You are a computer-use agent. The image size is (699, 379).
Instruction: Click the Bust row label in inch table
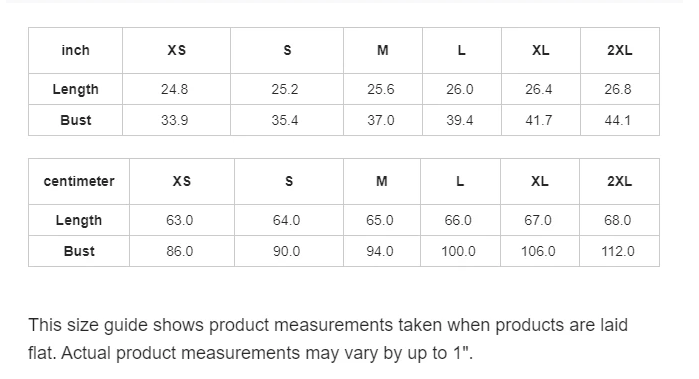click(x=75, y=120)
